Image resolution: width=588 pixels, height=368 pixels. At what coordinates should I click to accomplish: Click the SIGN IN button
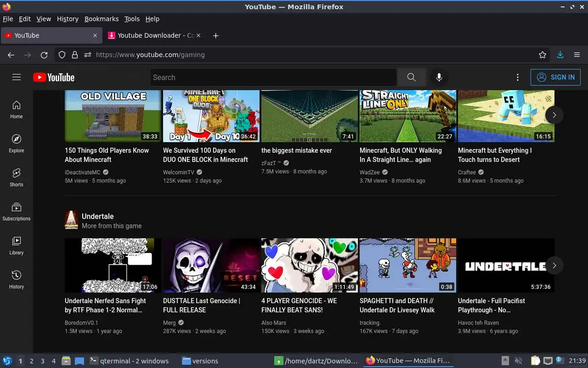555,77
